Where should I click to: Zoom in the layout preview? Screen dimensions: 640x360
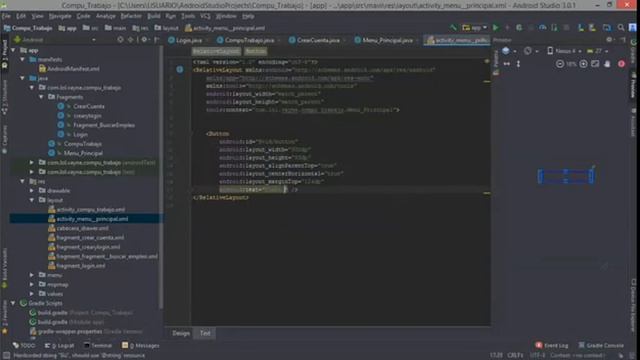(584, 64)
